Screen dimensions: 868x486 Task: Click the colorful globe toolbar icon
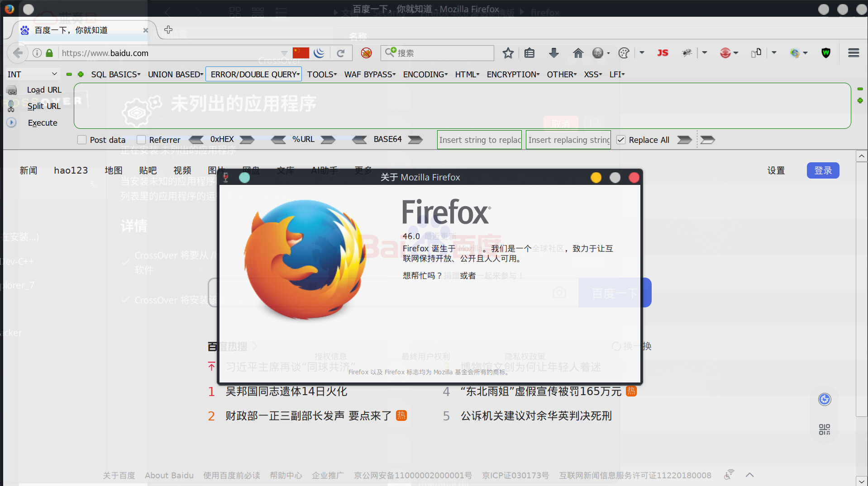pyautogui.click(x=795, y=53)
